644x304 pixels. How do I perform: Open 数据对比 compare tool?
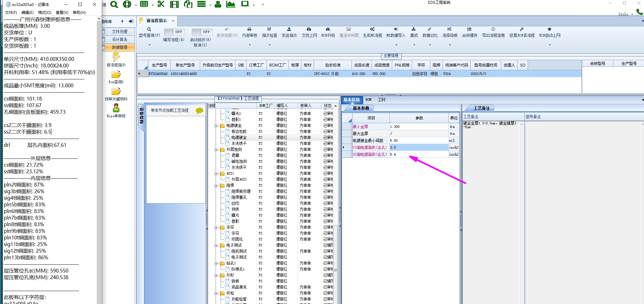click(430, 32)
